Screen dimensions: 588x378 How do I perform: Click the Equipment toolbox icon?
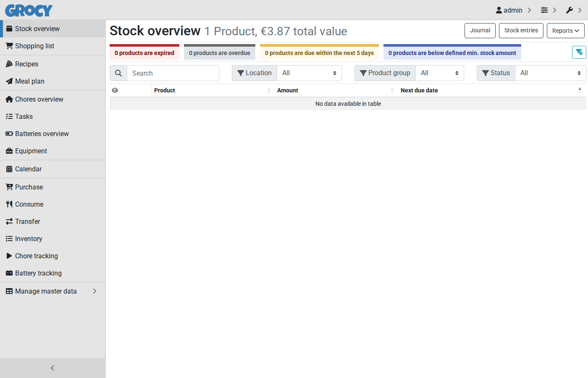9,151
